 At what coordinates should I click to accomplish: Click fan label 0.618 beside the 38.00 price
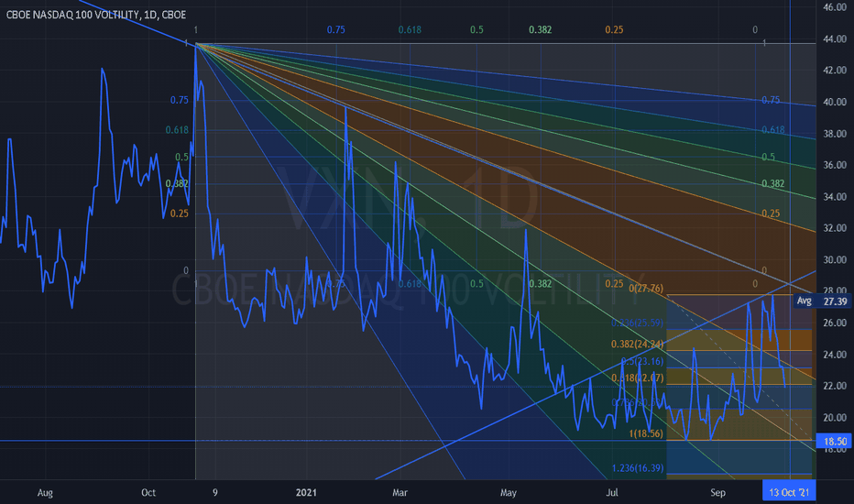[772, 130]
